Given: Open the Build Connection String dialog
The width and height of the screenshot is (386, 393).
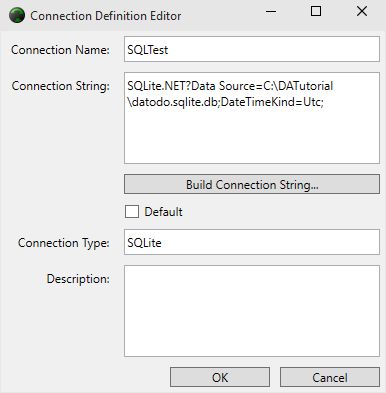Looking at the screenshot, I should 252,184.
